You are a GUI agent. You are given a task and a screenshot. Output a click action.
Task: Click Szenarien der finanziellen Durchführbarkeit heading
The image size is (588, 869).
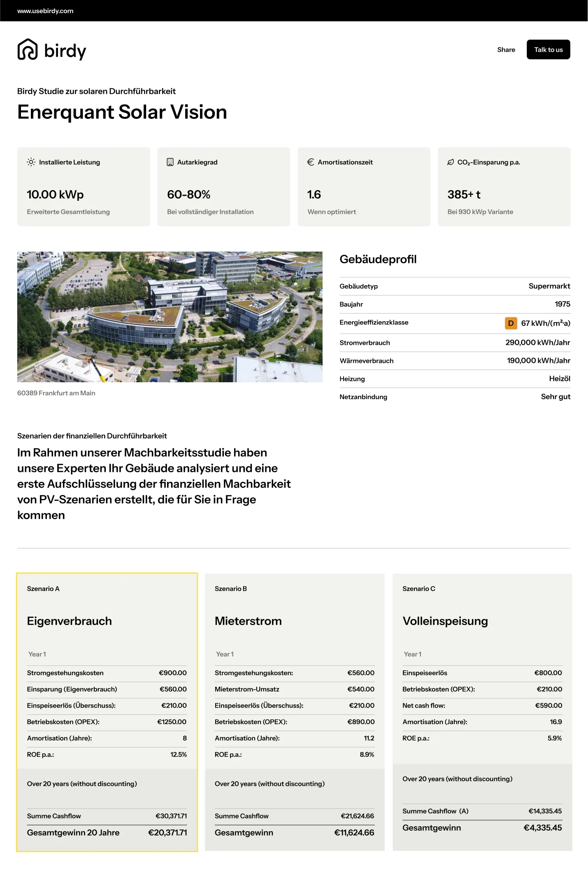click(x=92, y=436)
